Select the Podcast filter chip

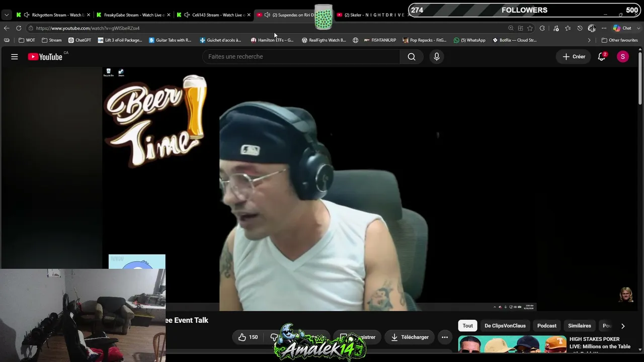(x=547, y=326)
